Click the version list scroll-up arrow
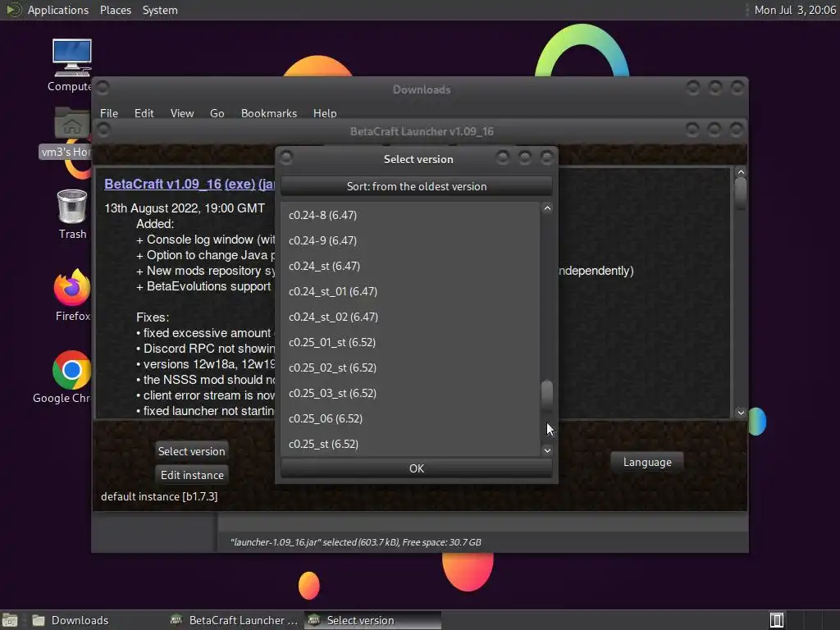This screenshot has width=840, height=630. [547, 208]
